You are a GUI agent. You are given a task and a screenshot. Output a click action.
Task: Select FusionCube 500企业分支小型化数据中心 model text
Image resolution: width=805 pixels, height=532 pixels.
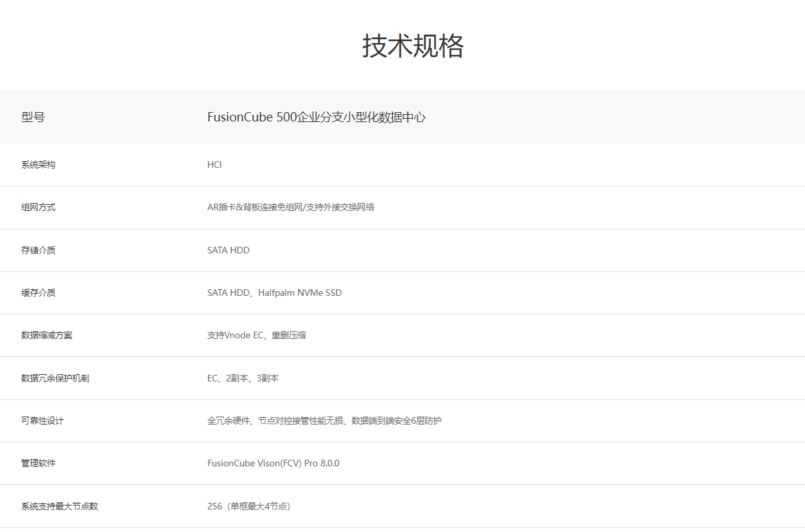pyautogui.click(x=316, y=117)
